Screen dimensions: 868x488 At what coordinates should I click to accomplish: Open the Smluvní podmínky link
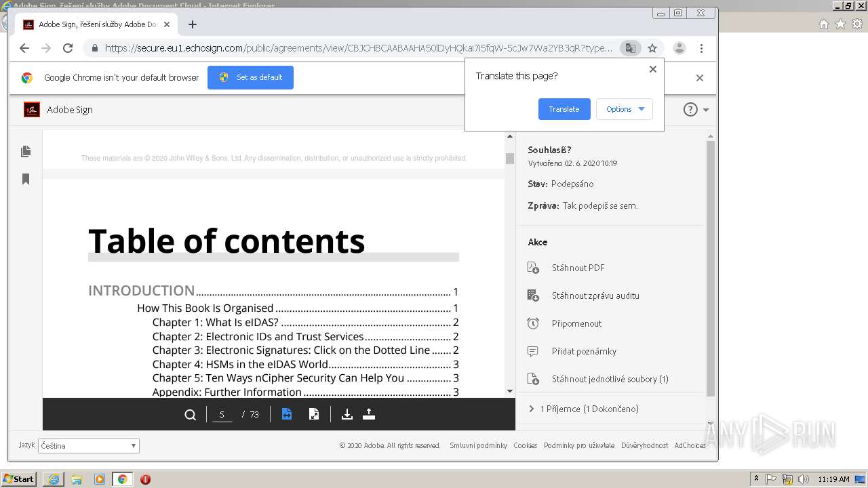pyautogui.click(x=478, y=445)
